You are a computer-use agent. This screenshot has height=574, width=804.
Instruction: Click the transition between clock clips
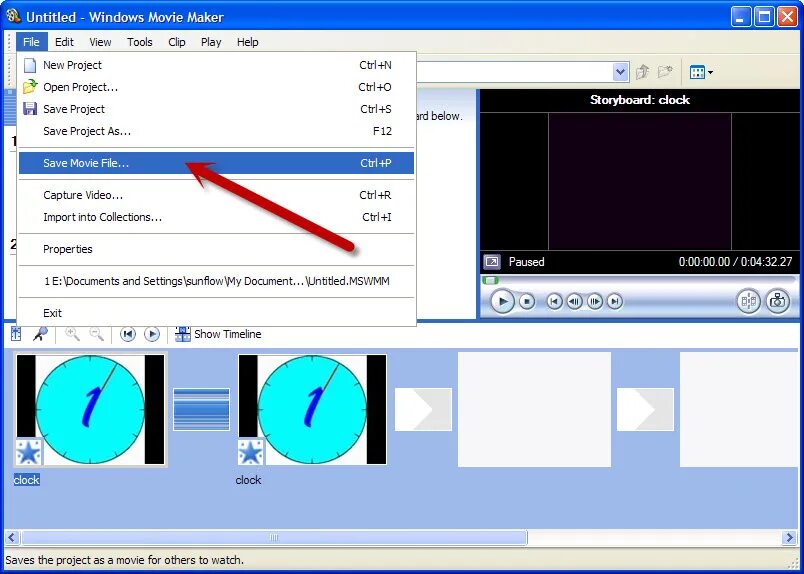pos(202,409)
